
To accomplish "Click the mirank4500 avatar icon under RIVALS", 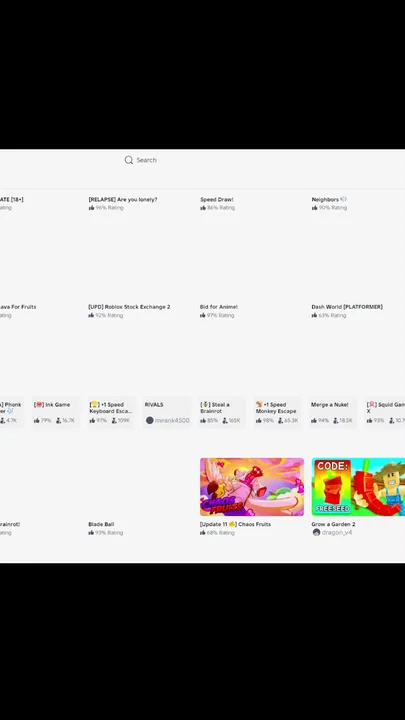I will (150, 420).
